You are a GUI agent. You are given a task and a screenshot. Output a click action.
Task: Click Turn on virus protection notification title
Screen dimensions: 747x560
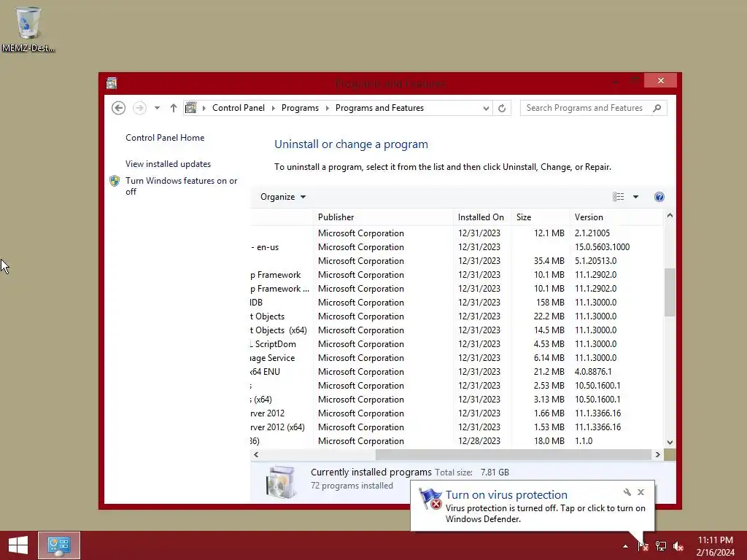pyautogui.click(x=506, y=495)
